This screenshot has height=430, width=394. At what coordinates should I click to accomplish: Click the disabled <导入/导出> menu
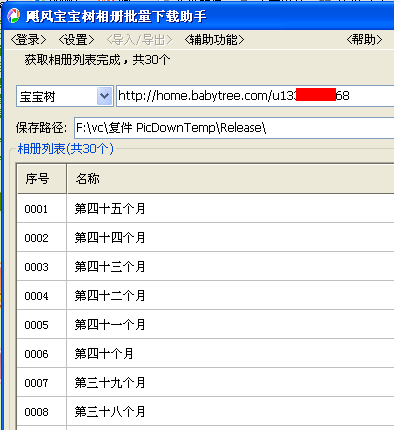point(139,40)
